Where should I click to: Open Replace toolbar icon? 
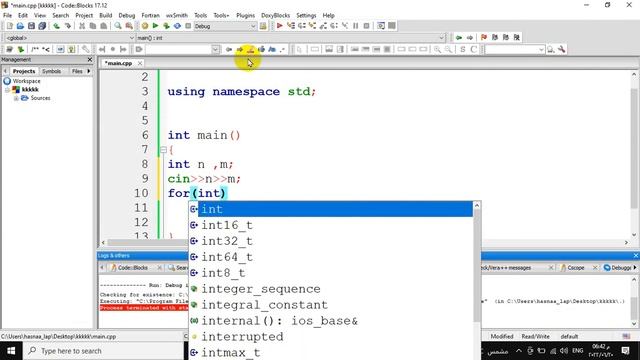(x=129, y=26)
